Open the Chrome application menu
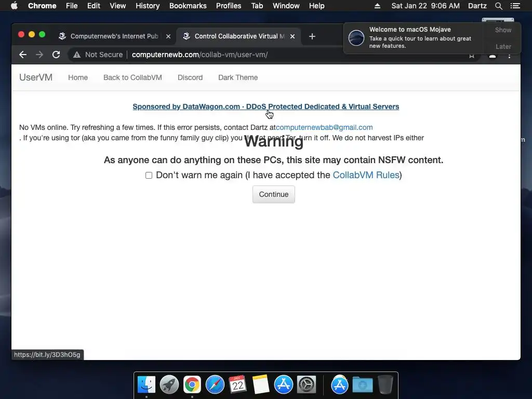532x399 pixels. tap(42, 6)
